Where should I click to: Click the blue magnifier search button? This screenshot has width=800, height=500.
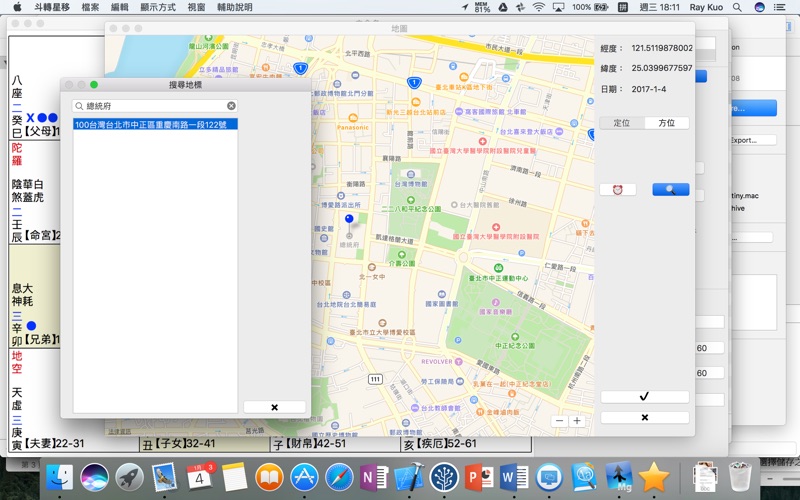(670, 189)
